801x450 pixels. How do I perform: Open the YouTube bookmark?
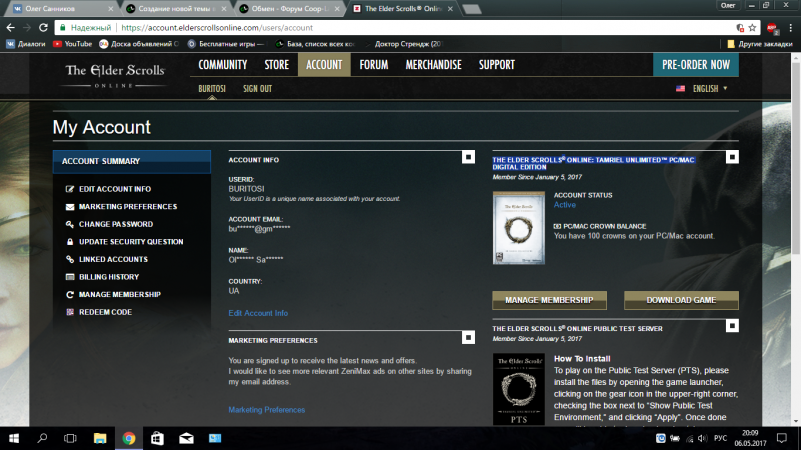[73, 44]
